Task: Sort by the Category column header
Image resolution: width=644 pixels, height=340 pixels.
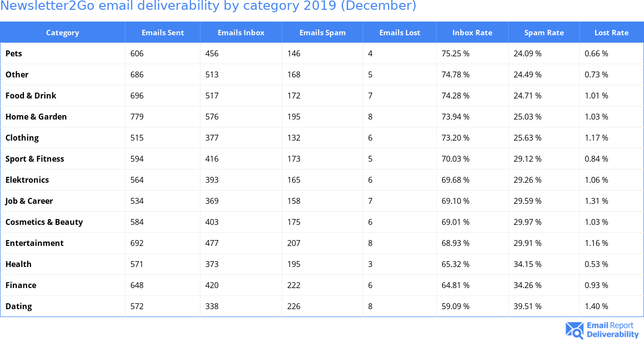Action: (62, 33)
